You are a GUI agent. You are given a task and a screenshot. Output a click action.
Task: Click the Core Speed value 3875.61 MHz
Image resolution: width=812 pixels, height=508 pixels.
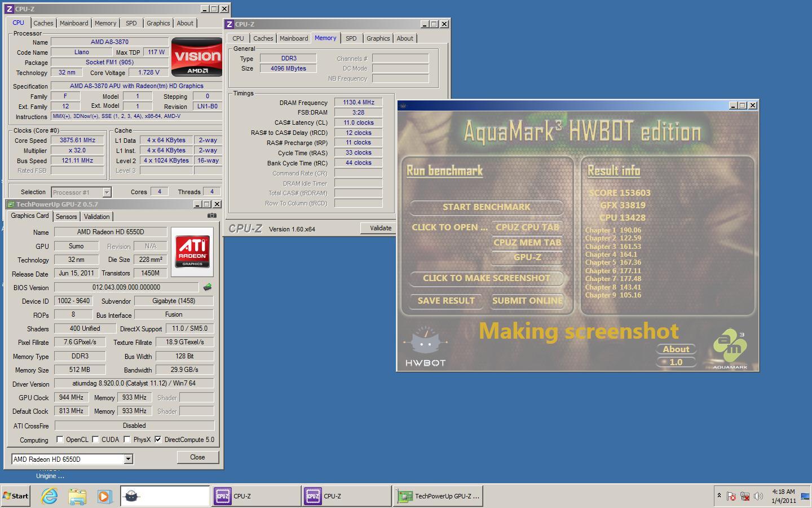pos(78,141)
